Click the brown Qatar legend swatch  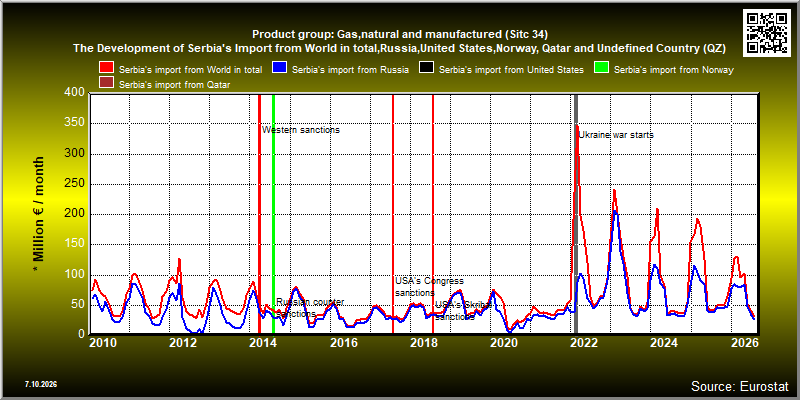coord(106,84)
